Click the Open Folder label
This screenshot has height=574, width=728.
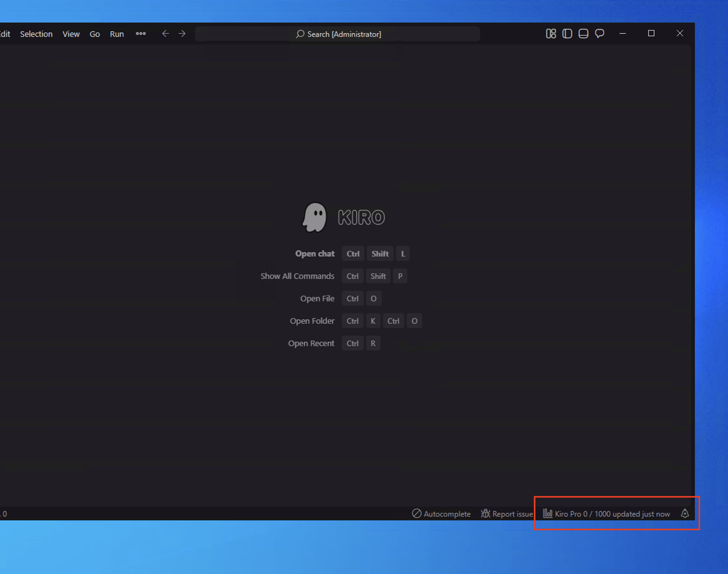click(x=312, y=321)
